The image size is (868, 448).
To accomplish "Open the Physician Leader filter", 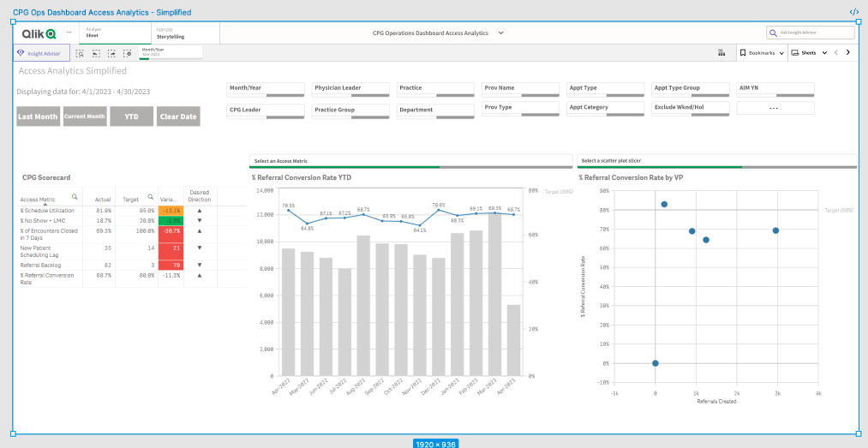I will (x=351, y=89).
